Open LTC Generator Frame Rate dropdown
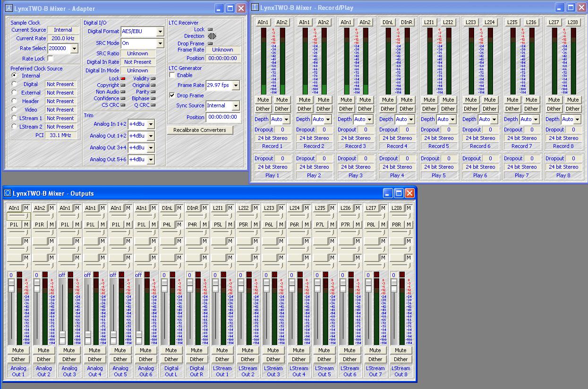The height and width of the screenshot is (389, 588). [x=236, y=85]
